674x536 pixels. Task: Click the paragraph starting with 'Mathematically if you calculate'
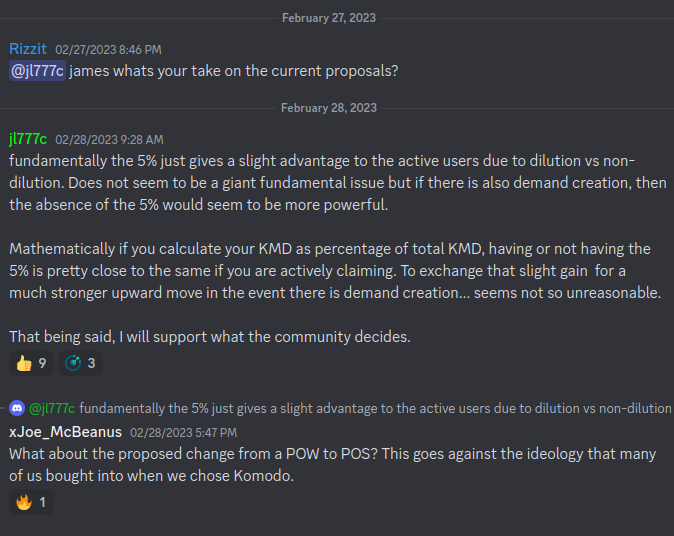[335, 271]
